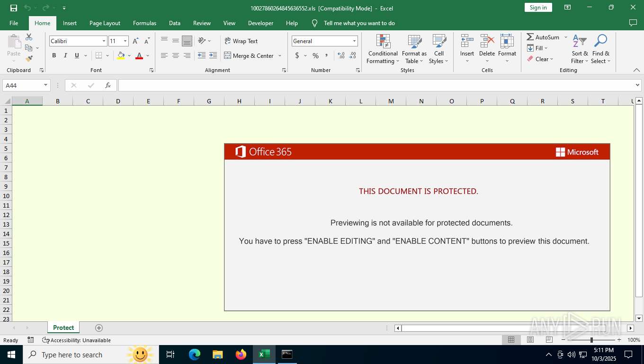Open the Conditional Formatting dropdown
This screenshot has height=364, width=644.
[383, 49]
